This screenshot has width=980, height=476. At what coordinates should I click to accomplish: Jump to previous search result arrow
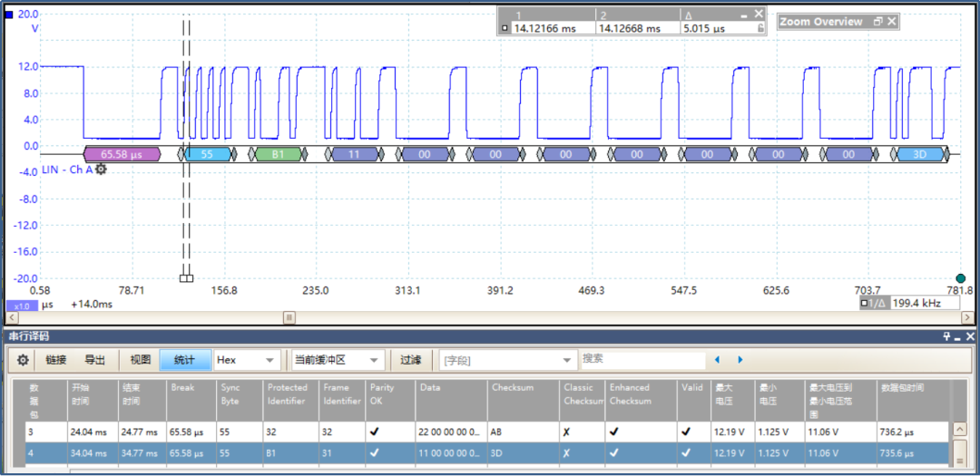point(717,360)
